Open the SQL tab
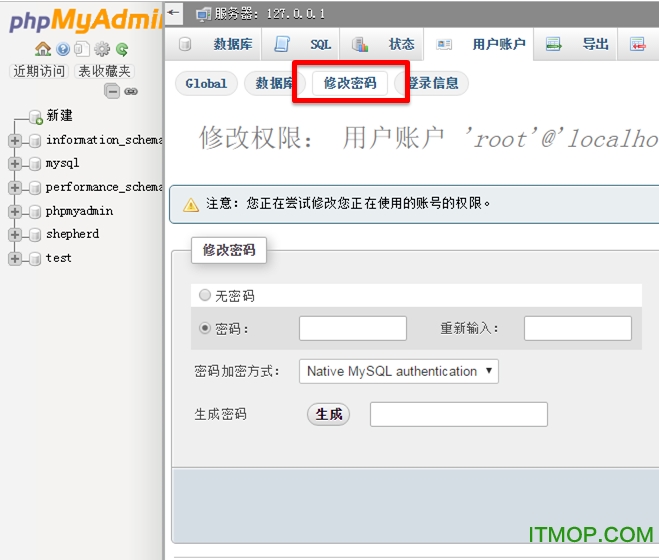 tap(301, 44)
